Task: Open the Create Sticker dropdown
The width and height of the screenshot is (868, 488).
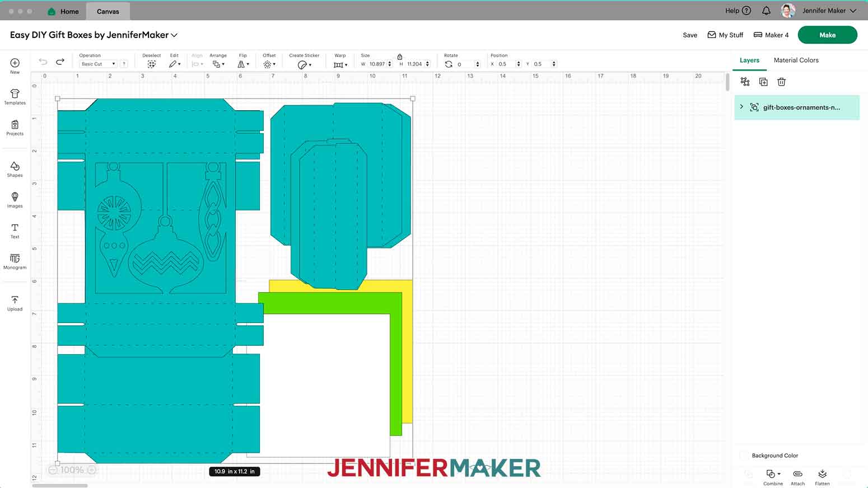Action: 304,65
